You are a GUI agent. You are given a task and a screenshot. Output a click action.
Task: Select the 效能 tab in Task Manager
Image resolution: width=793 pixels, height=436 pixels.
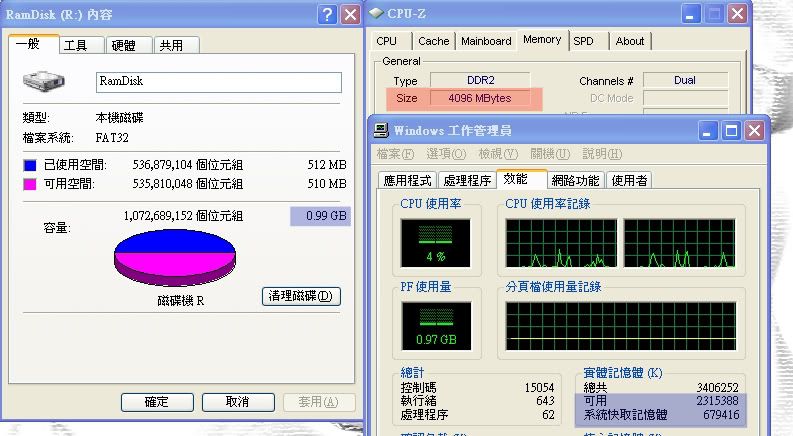pyautogui.click(x=521, y=179)
